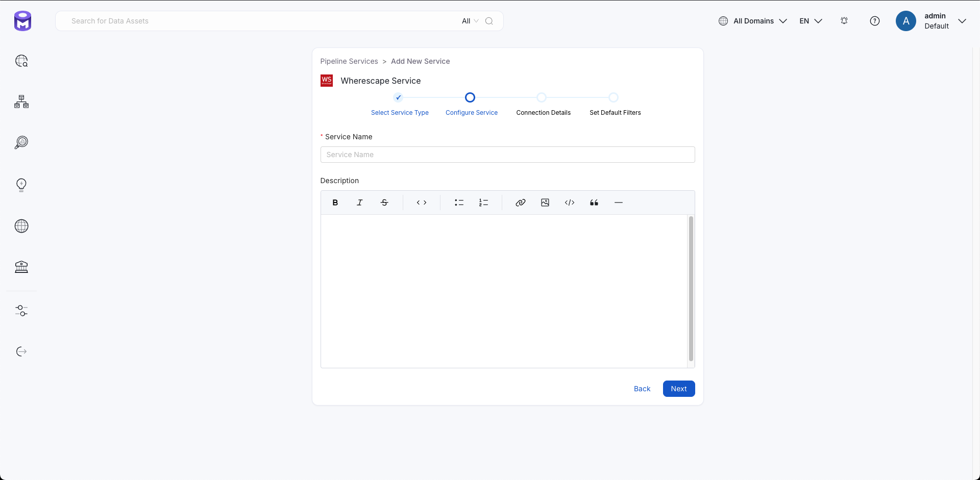Insert inline code in description
980x480 pixels.
point(422,203)
